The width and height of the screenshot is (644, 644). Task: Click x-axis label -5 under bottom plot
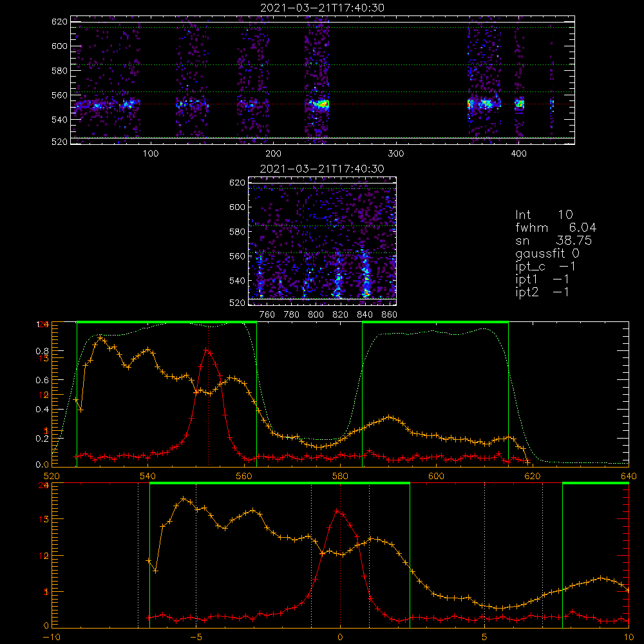(196, 637)
